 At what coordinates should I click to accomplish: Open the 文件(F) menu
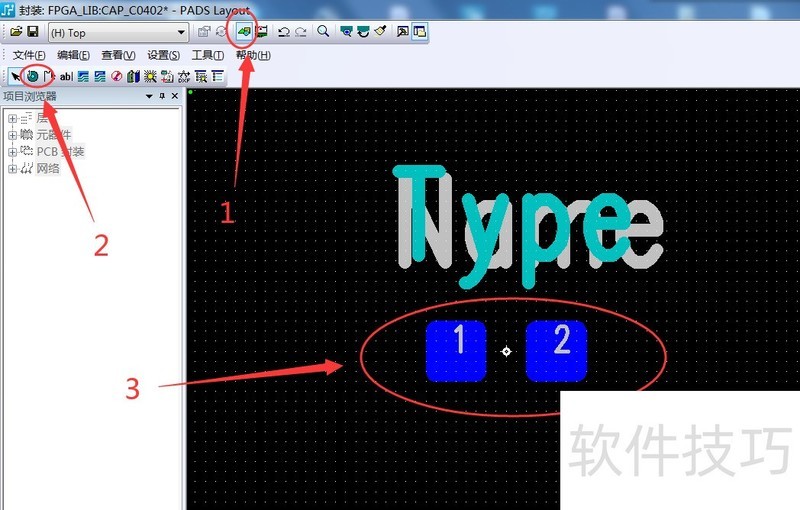[x=29, y=55]
